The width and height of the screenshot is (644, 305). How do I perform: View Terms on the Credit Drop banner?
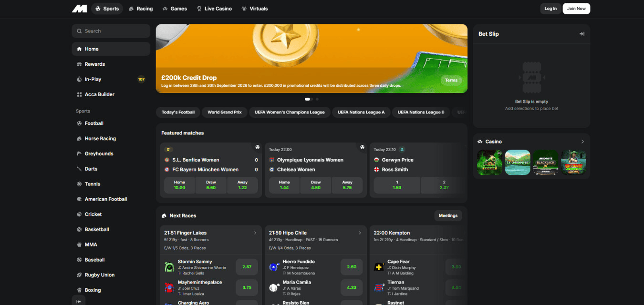click(x=451, y=80)
